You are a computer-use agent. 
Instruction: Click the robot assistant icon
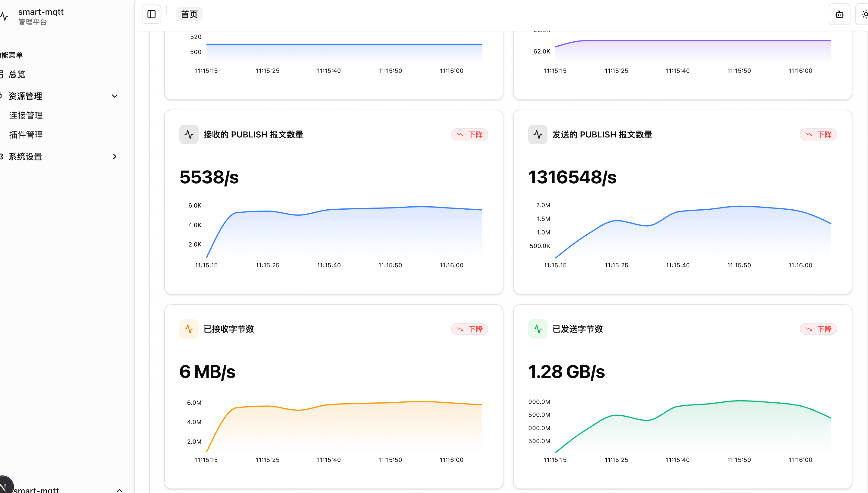coord(839,14)
